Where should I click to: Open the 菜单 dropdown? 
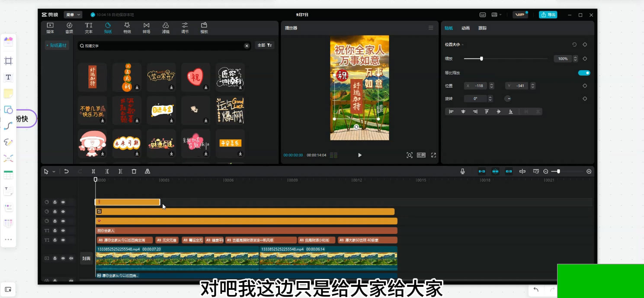[73, 15]
